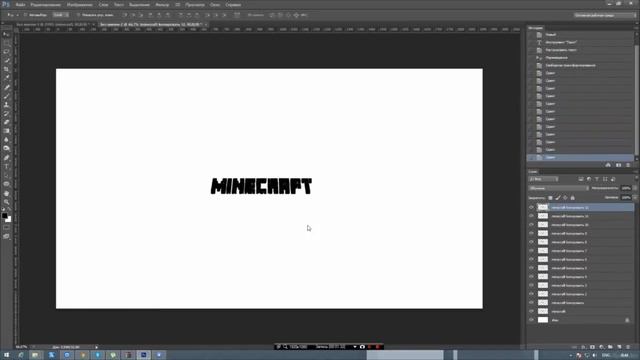The height and width of the screenshot is (360, 640).
Task: Open the Фильтр menu
Action: (x=162, y=5)
